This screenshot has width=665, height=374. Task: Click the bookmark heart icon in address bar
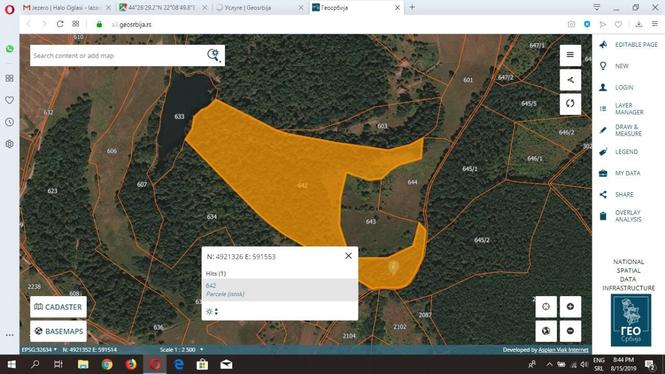coord(618,25)
